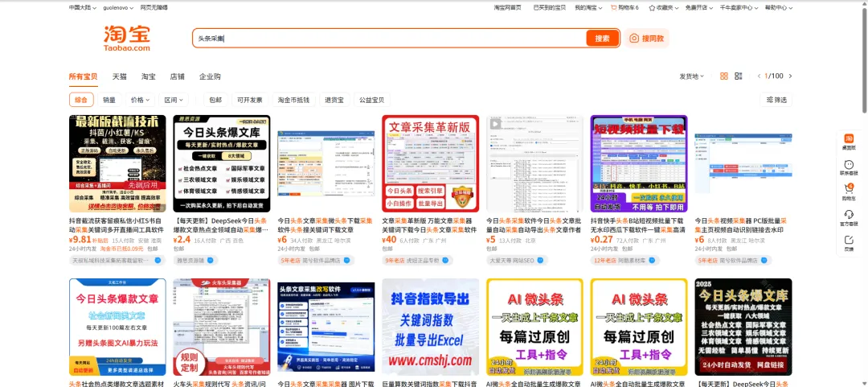Chat with shop 虎妞正品专柜 blue icon
The width and height of the screenshot is (868, 387).
pyautogui.click(x=446, y=260)
